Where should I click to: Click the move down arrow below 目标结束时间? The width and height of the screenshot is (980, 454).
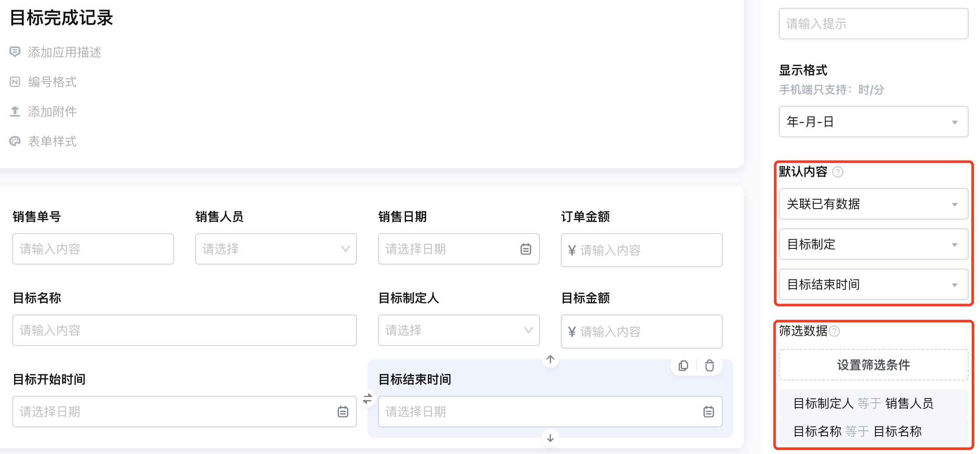coord(550,437)
